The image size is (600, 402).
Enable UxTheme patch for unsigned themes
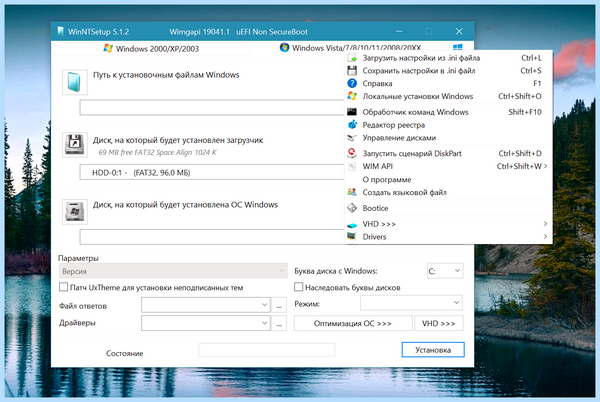click(64, 287)
